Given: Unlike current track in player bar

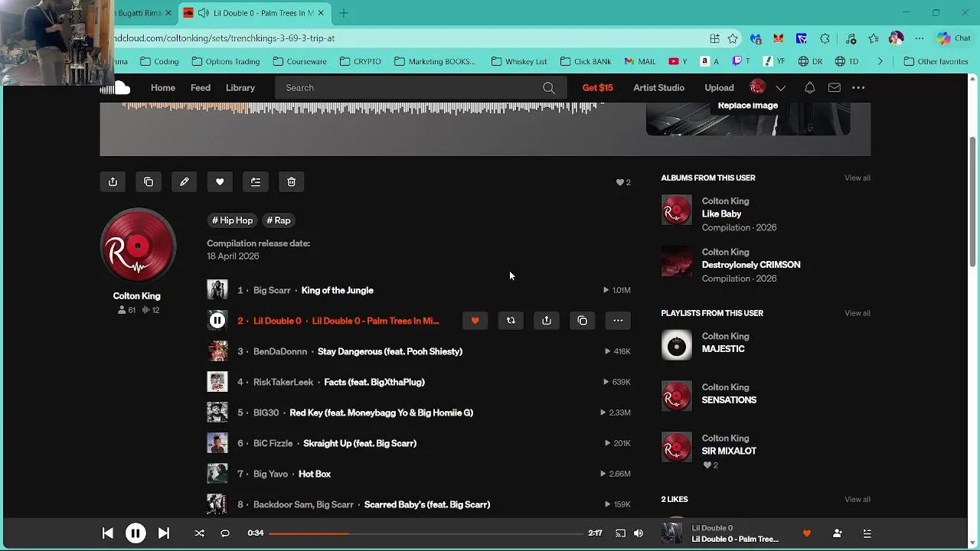Looking at the screenshot, I should tap(807, 533).
